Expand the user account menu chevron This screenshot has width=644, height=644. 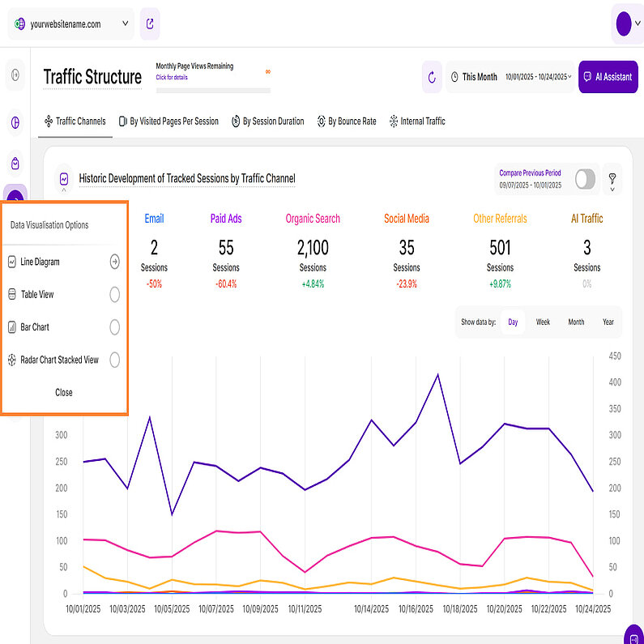tap(638, 24)
